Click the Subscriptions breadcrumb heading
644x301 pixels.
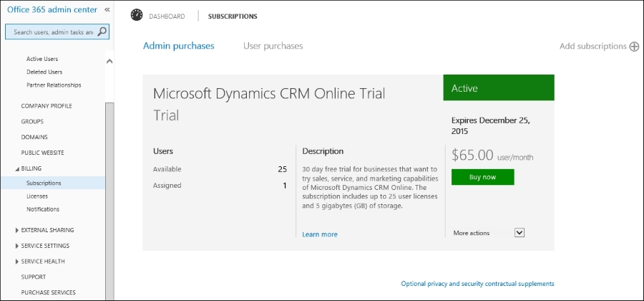click(233, 16)
